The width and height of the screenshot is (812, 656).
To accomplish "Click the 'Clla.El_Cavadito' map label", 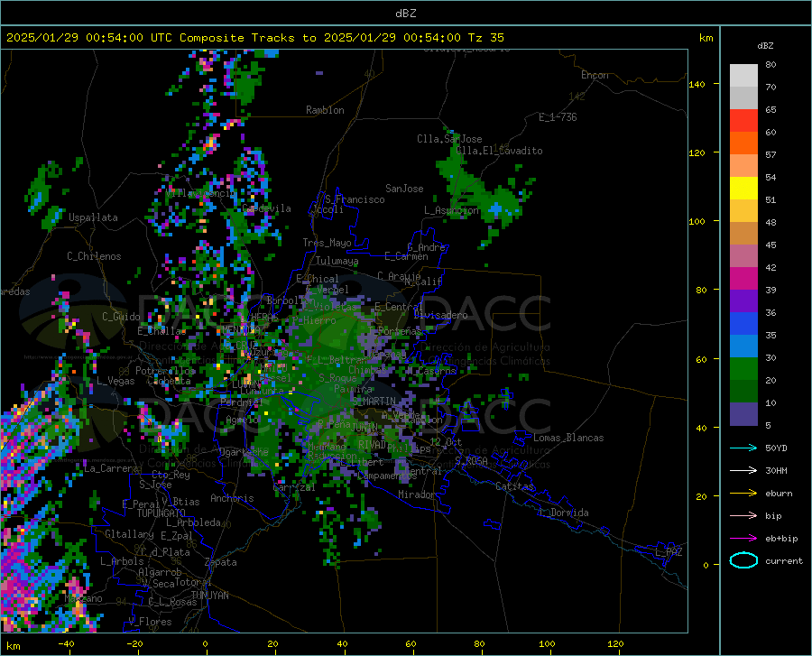I will click(499, 151).
